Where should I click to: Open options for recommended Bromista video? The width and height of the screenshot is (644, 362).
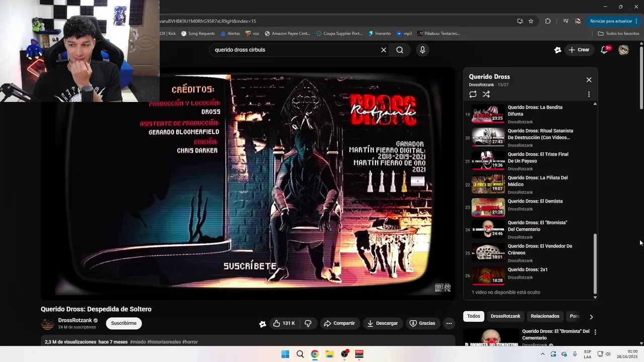[595, 332]
